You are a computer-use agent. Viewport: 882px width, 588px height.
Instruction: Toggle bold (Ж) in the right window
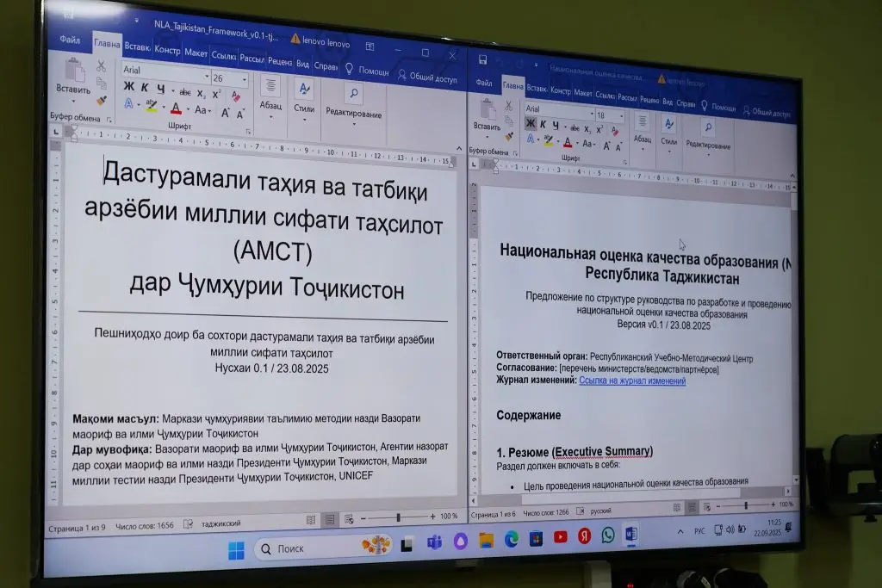point(531,125)
